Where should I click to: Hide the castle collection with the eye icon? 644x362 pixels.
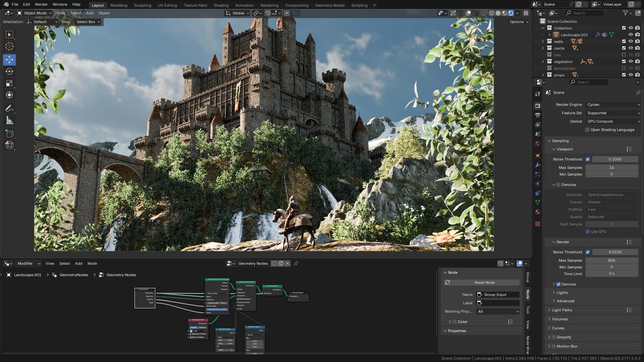(631, 48)
